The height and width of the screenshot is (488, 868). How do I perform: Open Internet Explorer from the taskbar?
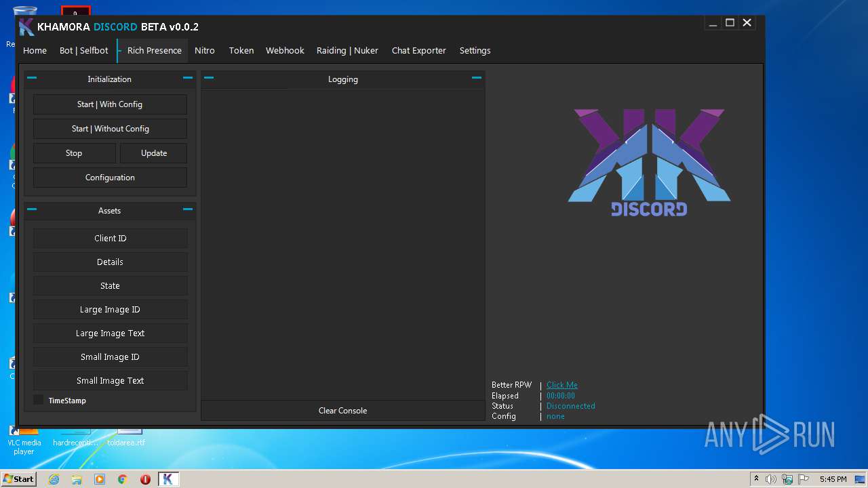pos(54,479)
